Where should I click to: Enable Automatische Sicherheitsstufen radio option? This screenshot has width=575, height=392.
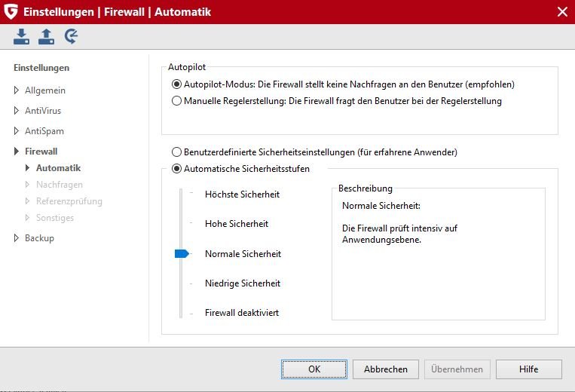pyautogui.click(x=177, y=169)
